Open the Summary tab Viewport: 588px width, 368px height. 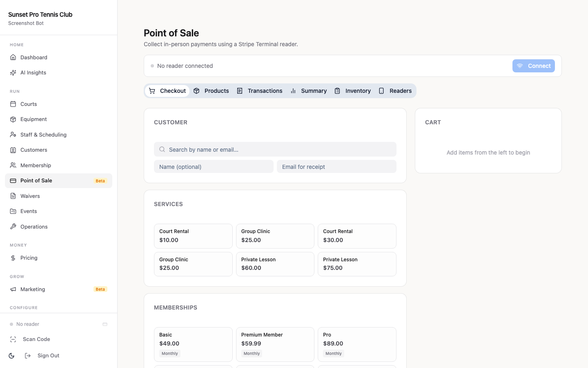click(x=308, y=91)
